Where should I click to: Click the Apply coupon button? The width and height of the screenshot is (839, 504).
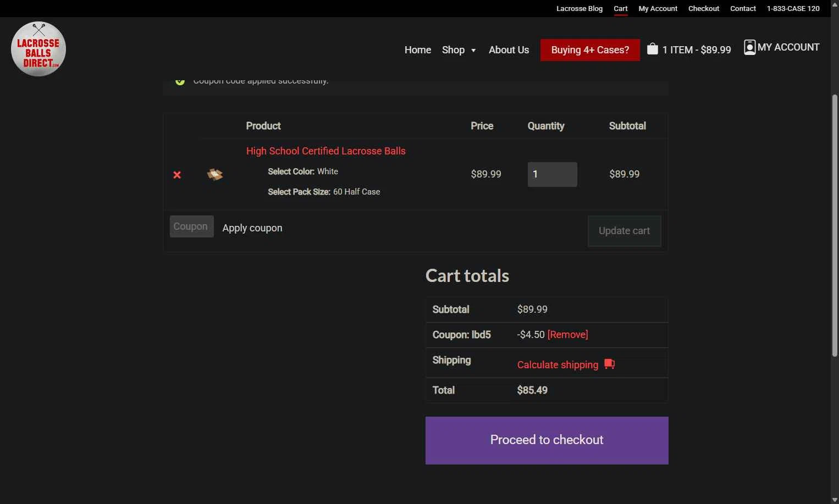tap(252, 228)
